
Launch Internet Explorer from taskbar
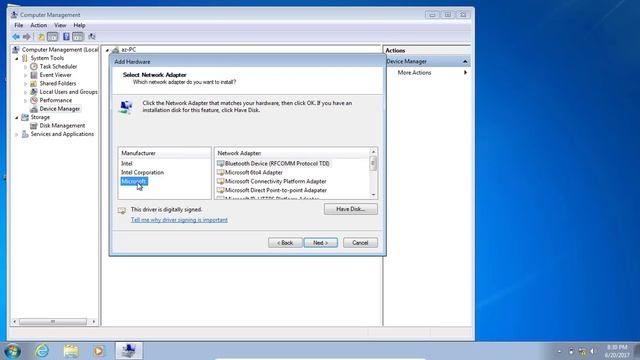coord(42,351)
